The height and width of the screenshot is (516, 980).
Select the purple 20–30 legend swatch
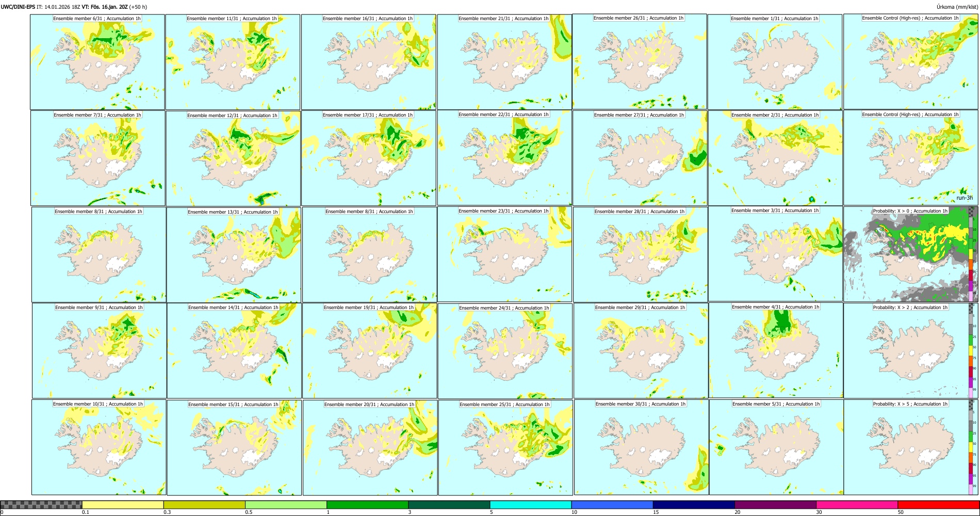coord(775,505)
